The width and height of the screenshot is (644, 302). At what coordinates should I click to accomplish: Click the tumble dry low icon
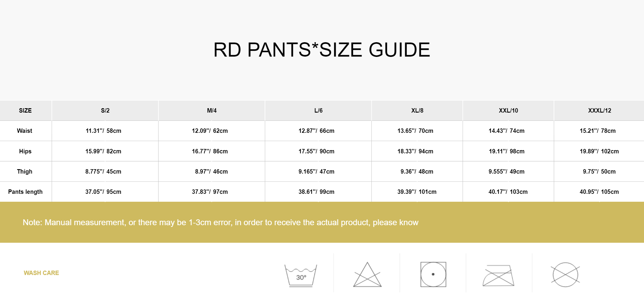point(433,274)
